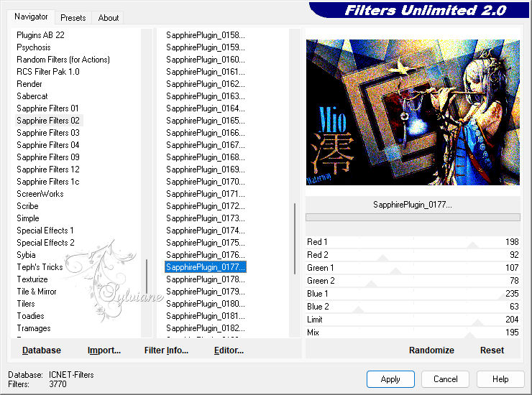Viewport: 532px width, 395px height.
Task: Switch to the Presets tab
Action: click(73, 18)
